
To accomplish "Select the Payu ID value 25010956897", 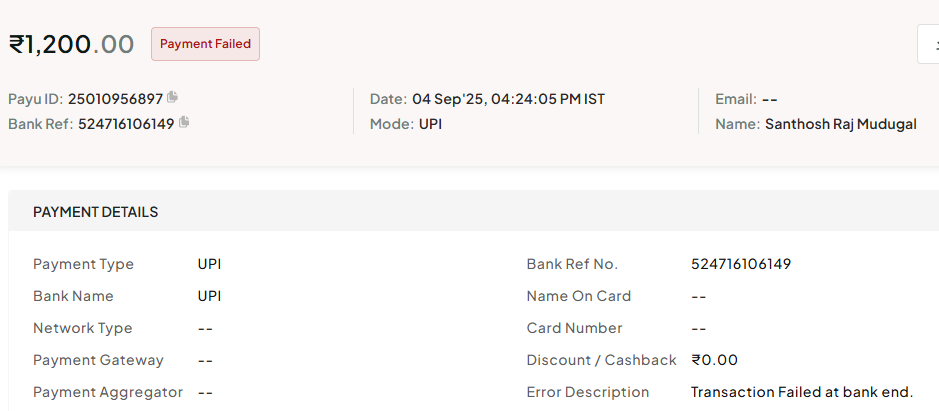I will (115, 99).
